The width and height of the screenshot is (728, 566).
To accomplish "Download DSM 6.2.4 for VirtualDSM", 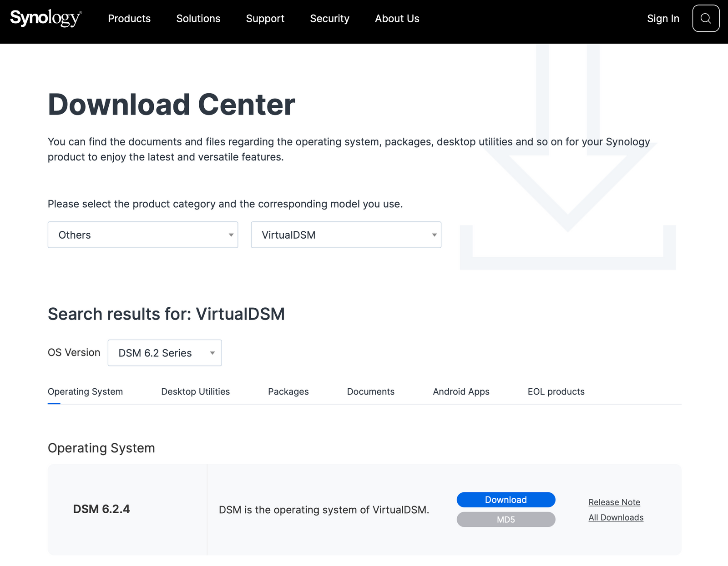I will 506,499.
